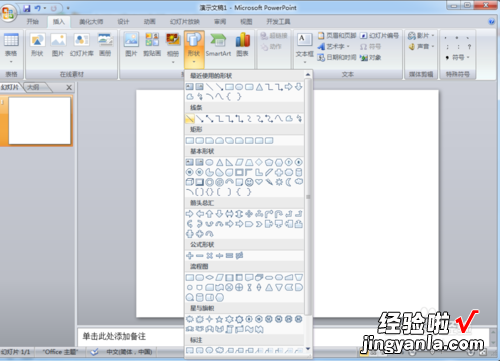
Task: Click the 剪贴画 clip art icon
Action: tap(152, 44)
